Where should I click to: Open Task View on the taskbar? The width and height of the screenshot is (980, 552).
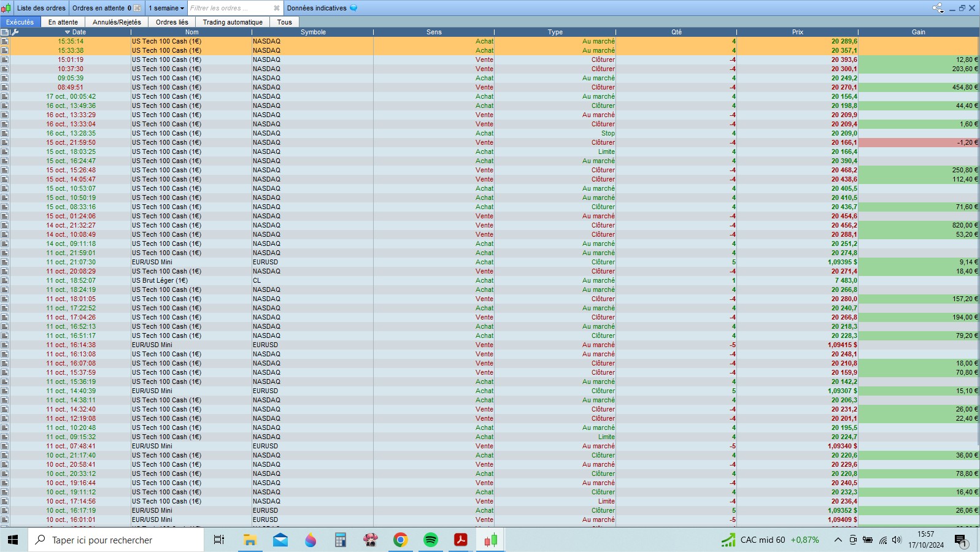pyautogui.click(x=218, y=540)
